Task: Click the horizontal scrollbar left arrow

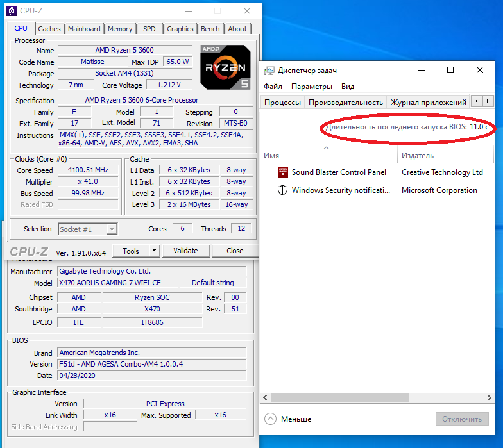Action: click(266, 397)
